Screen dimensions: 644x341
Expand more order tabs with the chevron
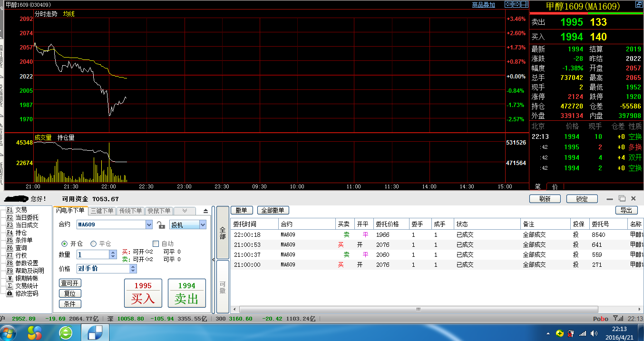click(185, 211)
